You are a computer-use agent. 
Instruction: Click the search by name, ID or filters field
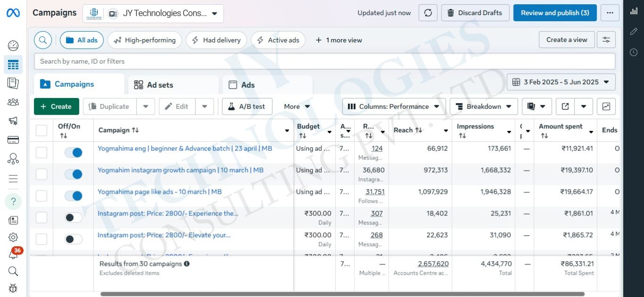click(324, 61)
